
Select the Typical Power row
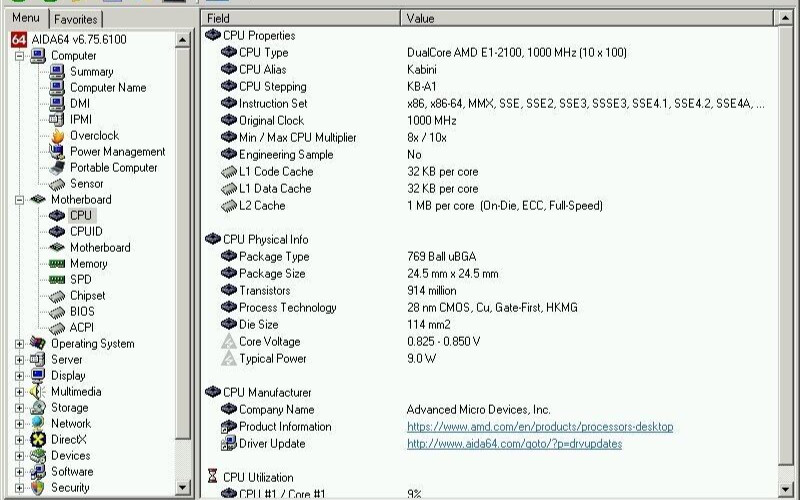[x=490, y=359]
